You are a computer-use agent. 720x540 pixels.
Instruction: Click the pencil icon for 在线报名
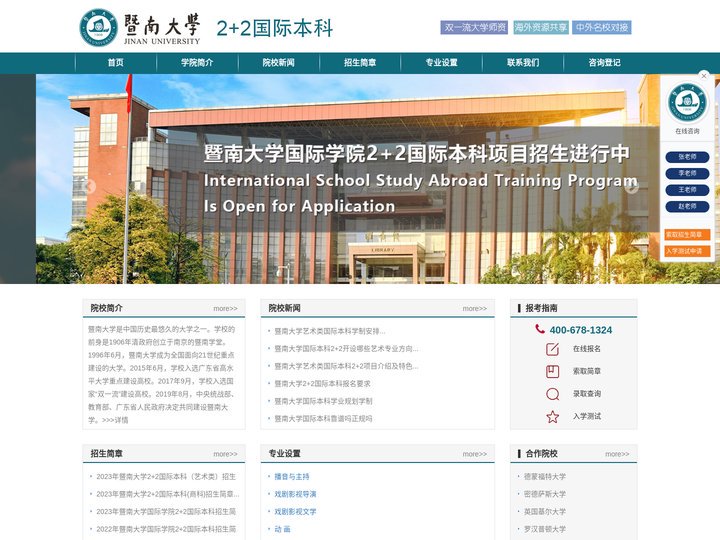pyautogui.click(x=552, y=349)
